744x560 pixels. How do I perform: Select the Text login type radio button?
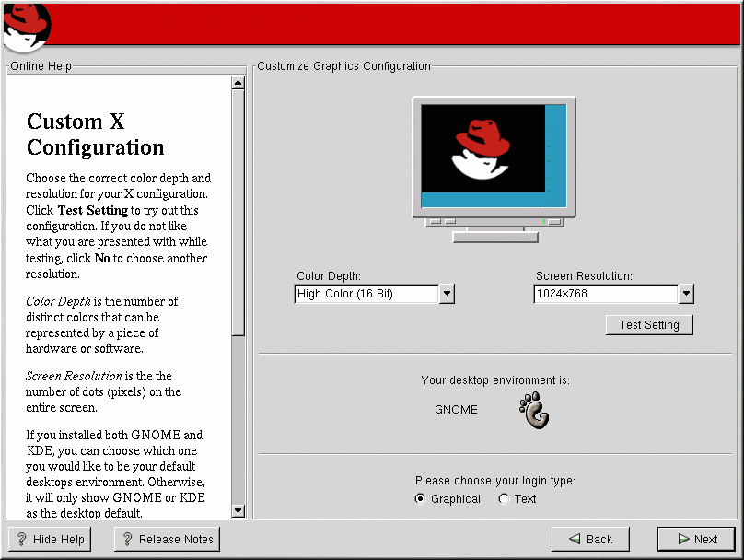(504, 499)
